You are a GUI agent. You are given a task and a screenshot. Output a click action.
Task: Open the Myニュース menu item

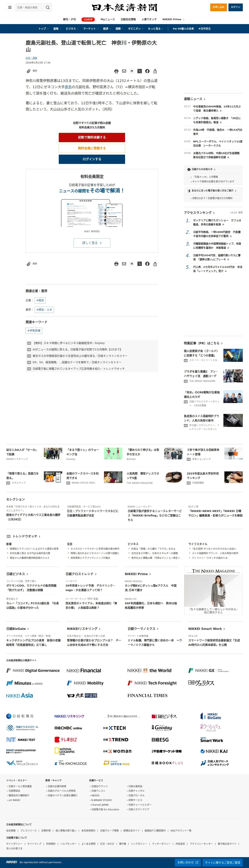108,19
